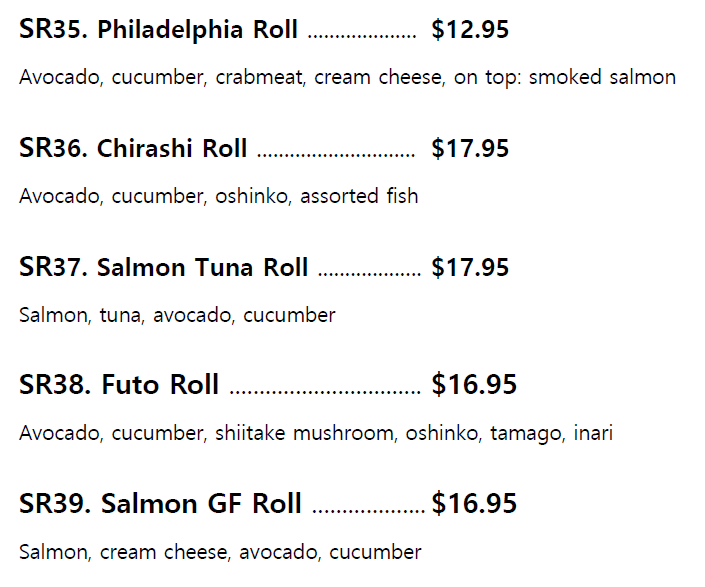Viewport: 705px width, 587px height.
Task: Choose the SR37. Salmon Tuna Roll heading
Action: (164, 268)
